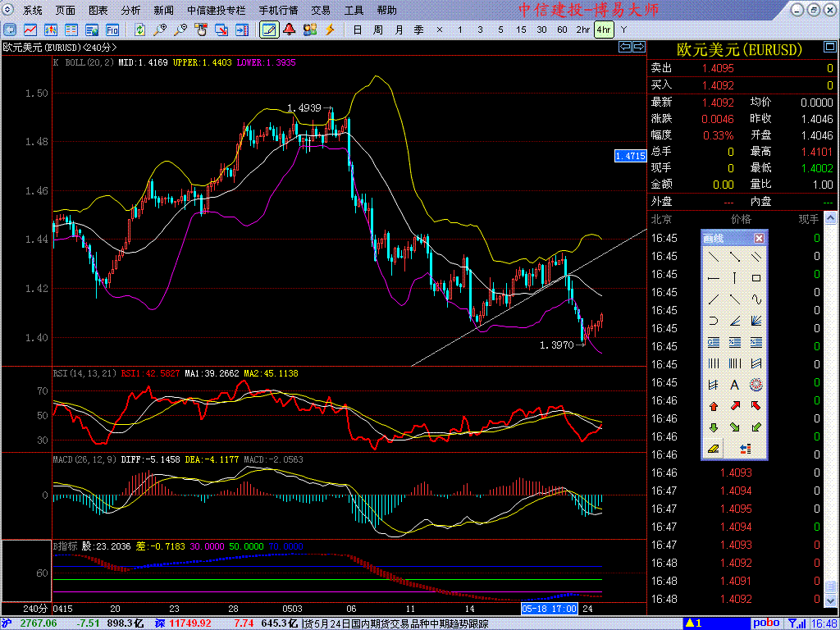
Task: Expand the 欧元美元(EURUSD) 240分 period selector
Action: pyautogui.click(x=57, y=48)
